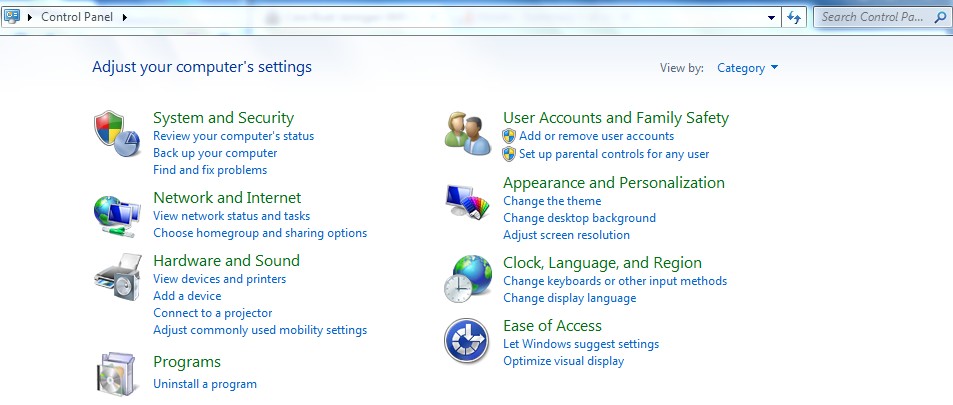Click the User Accounts people icon
Screen dimensions: 953x405
coord(467,134)
